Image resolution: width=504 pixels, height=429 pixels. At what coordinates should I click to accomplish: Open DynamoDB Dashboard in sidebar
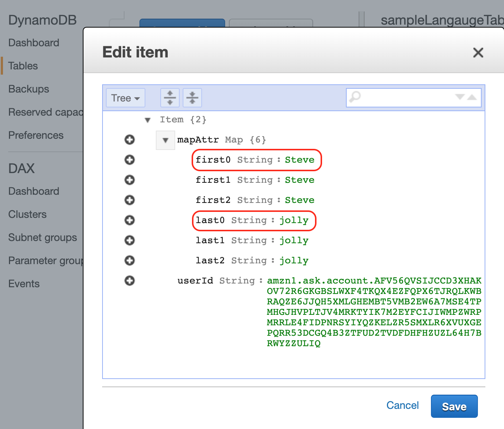(34, 43)
